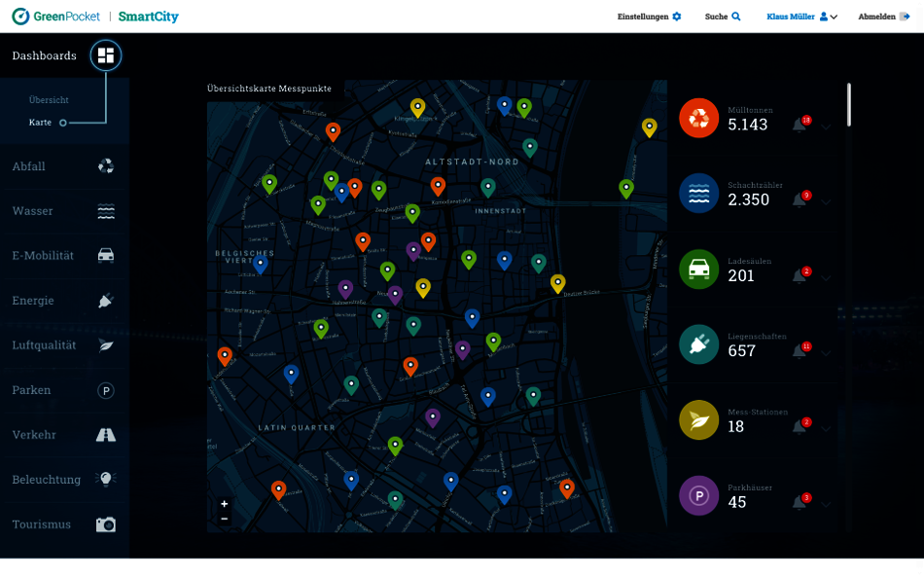Image resolution: width=924 pixels, height=577 pixels.
Task: Click the Schachtzähler water waves icon
Action: (x=698, y=194)
